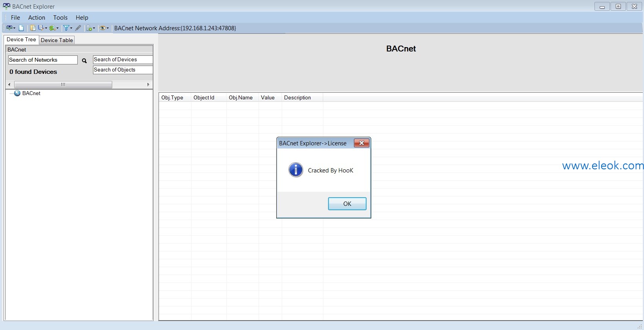Open dropdown arrow next to funnel filter icon
644x330 pixels.
71,28
